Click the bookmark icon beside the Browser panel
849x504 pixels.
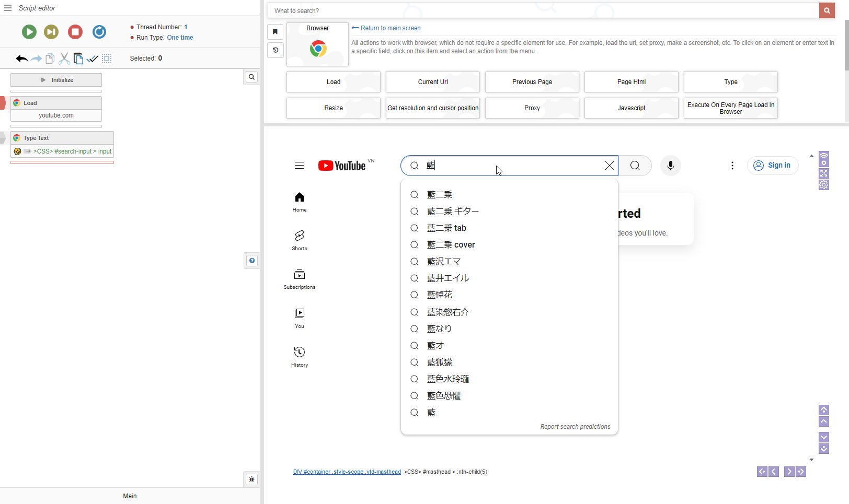click(276, 32)
